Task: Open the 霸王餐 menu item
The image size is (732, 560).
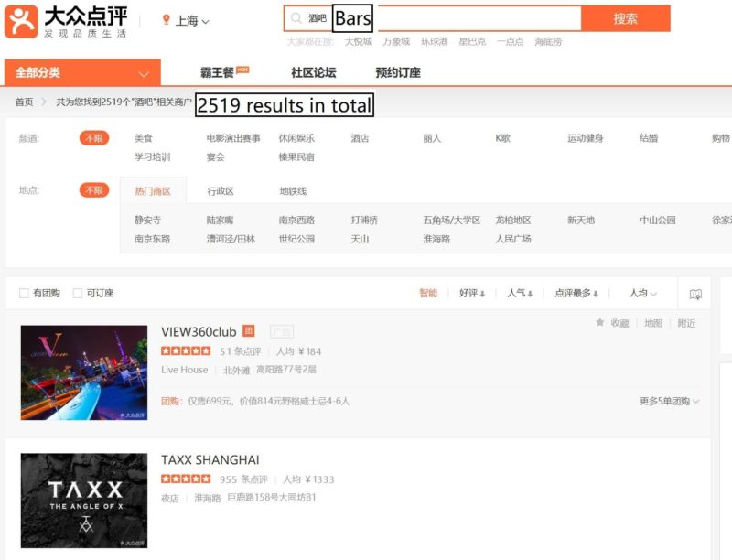Action: [x=217, y=73]
